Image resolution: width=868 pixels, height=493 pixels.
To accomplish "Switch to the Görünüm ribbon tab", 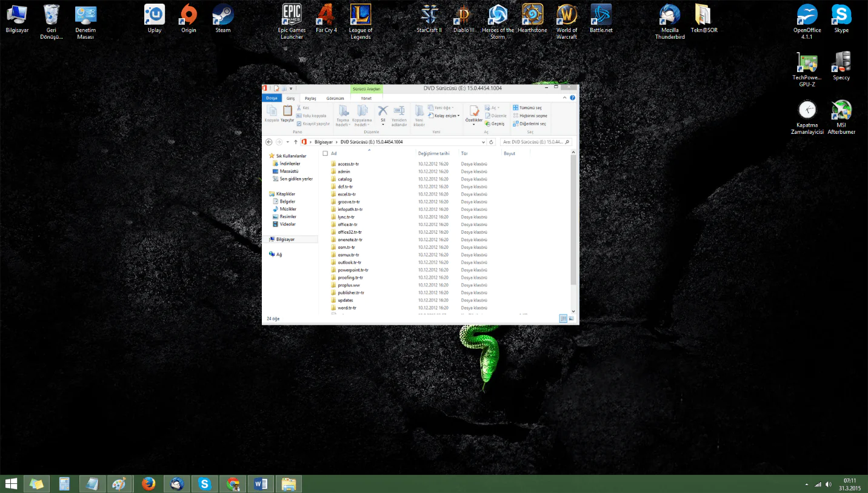I will click(335, 98).
